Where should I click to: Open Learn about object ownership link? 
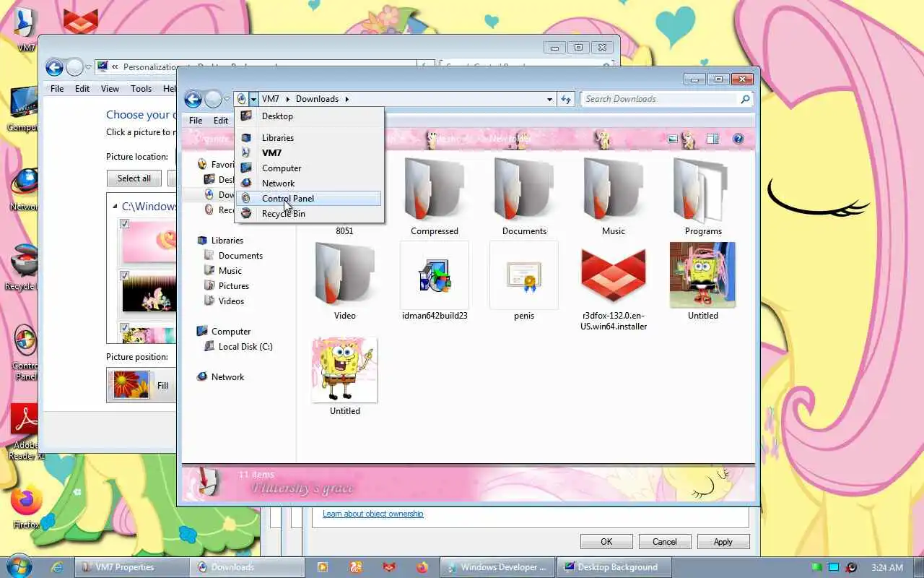point(373,514)
